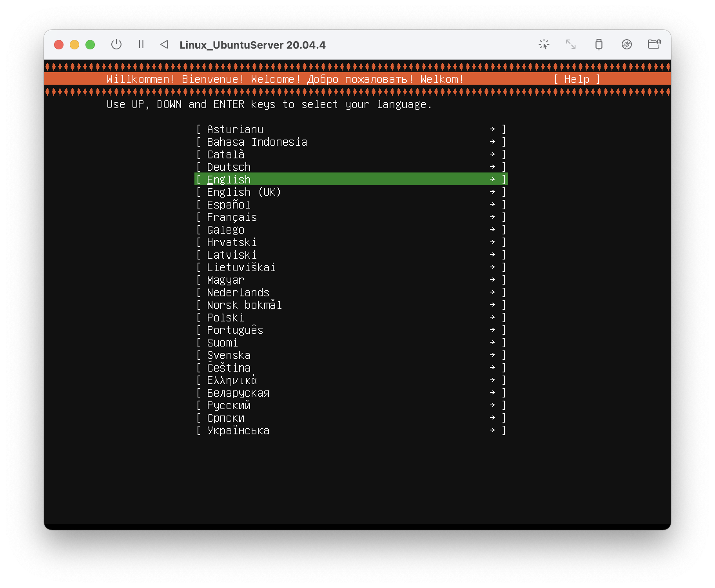Select the Asturianu language row
The image size is (715, 588).
pos(351,129)
